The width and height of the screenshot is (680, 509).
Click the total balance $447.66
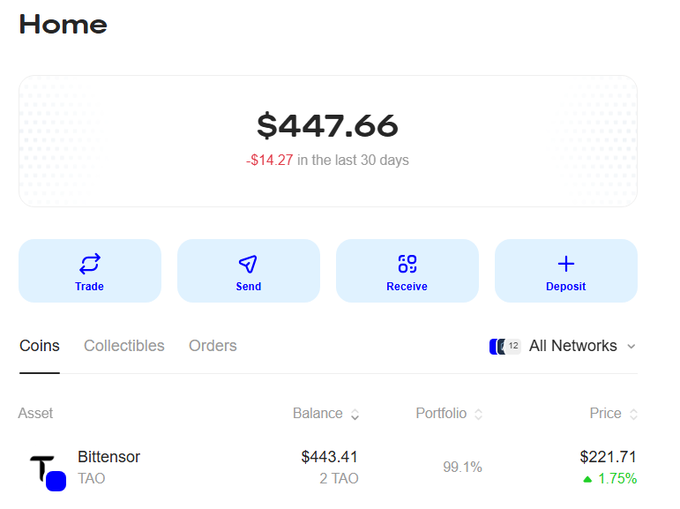(327, 126)
